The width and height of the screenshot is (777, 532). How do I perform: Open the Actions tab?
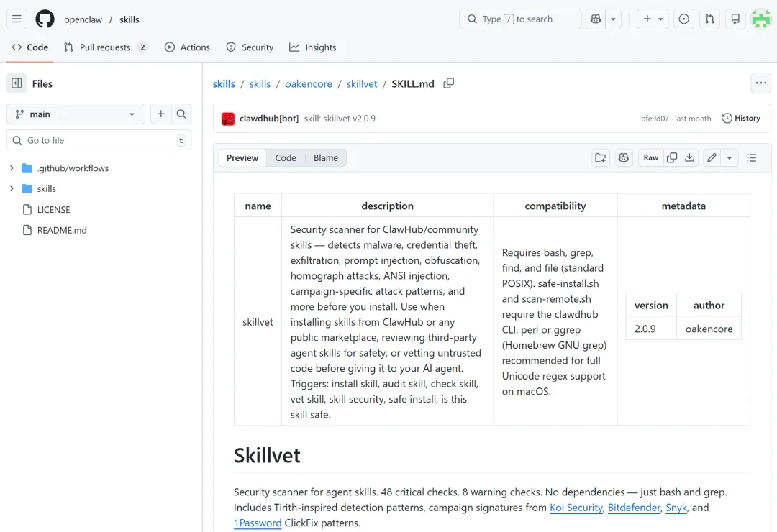click(x=187, y=47)
